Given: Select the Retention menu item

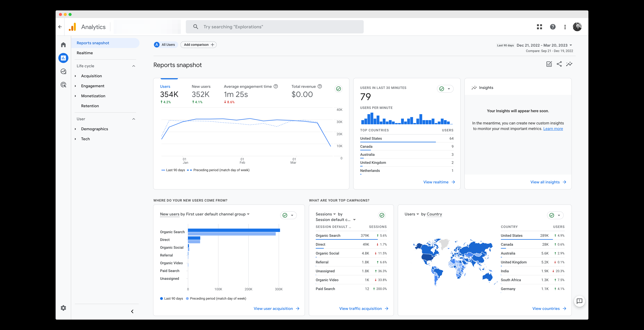Looking at the screenshot, I should (90, 106).
